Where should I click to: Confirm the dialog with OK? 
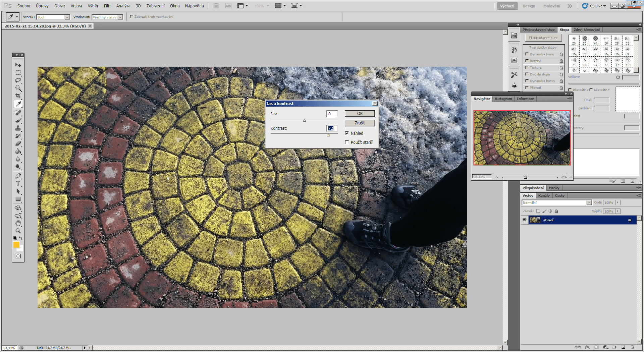[x=360, y=114]
